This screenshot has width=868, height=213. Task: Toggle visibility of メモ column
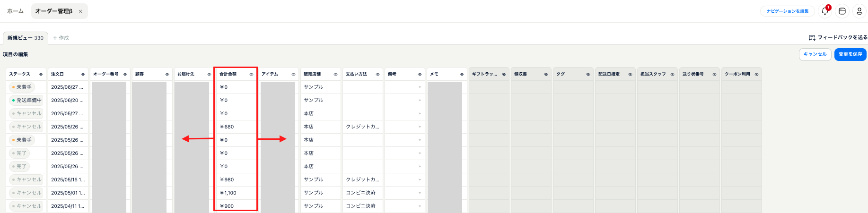coord(462,74)
